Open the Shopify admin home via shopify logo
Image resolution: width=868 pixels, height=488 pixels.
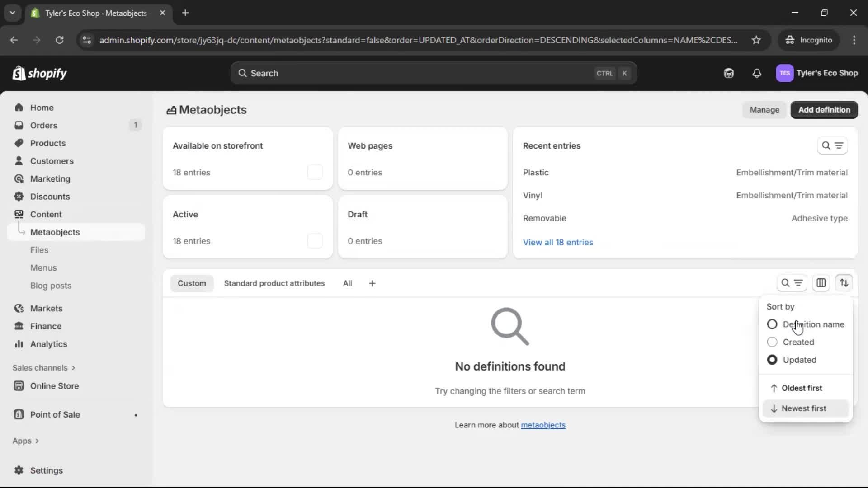tap(40, 73)
